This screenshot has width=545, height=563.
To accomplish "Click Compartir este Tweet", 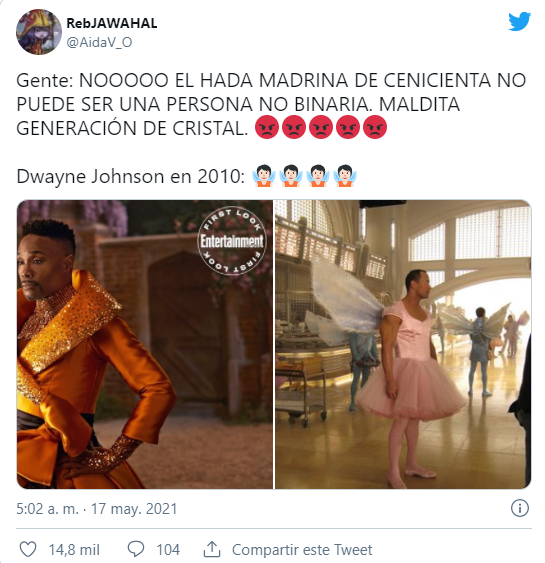I will (302, 550).
